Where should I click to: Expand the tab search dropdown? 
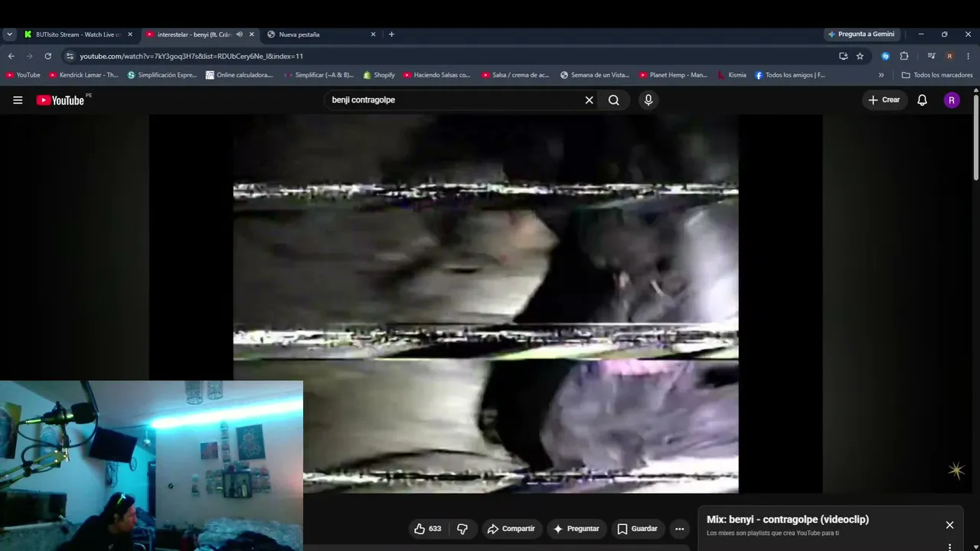(x=9, y=34)
